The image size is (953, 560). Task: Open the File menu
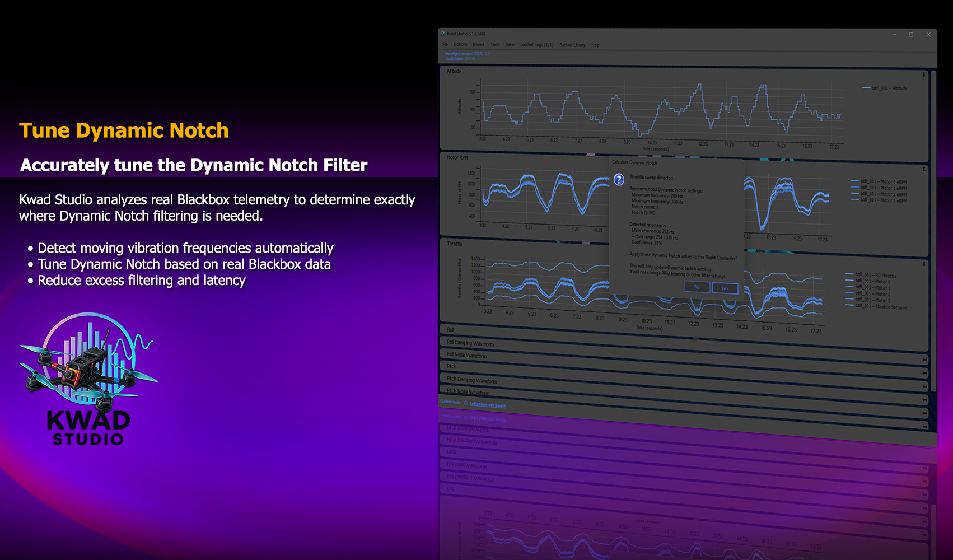pos(445,44)
